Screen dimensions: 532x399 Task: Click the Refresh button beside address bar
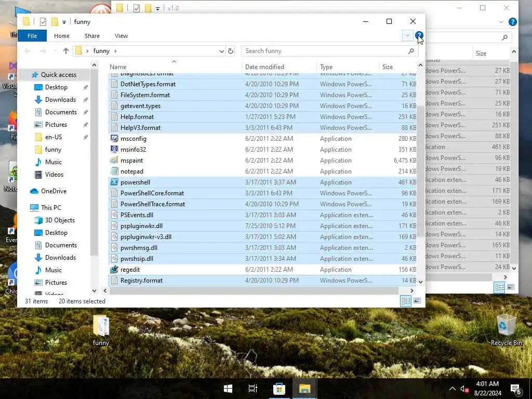point(231,51)
